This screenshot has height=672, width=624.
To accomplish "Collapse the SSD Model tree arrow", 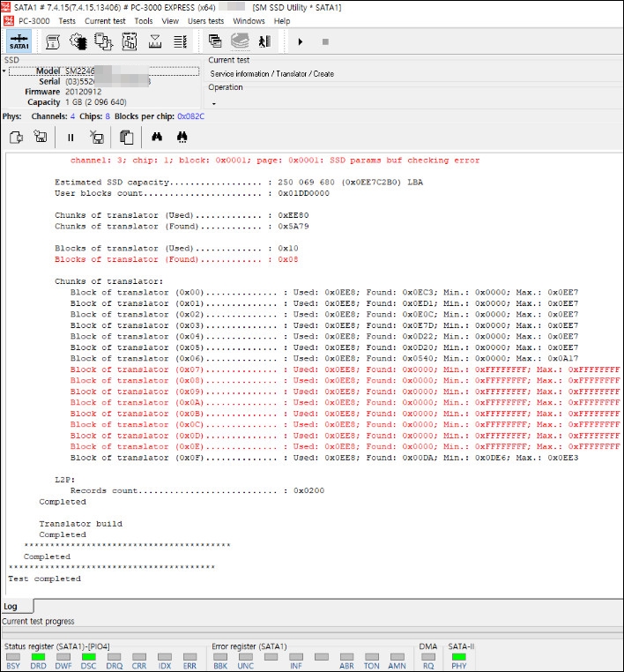I will 4,71.
